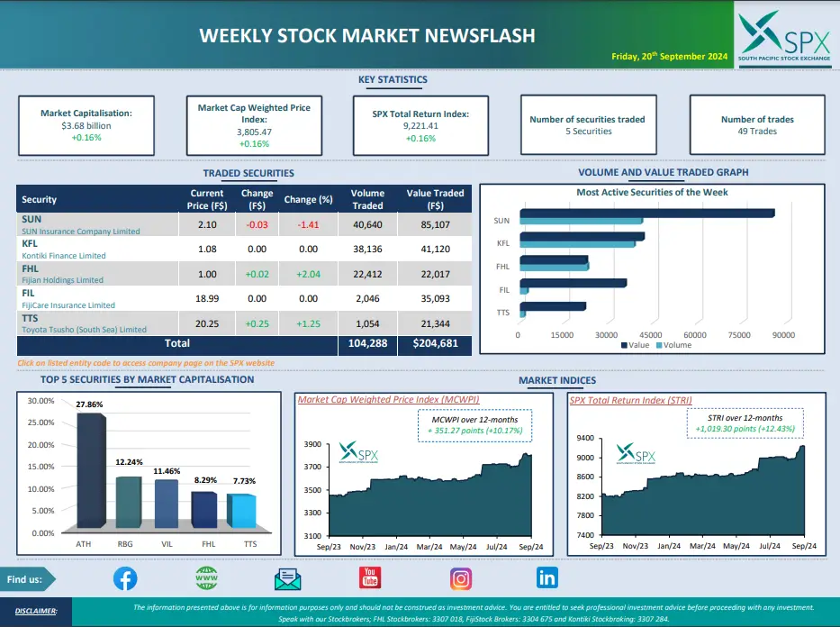Click the Market Capitalisation statistics box
This screenshot has width=840, height=627.
86,126
